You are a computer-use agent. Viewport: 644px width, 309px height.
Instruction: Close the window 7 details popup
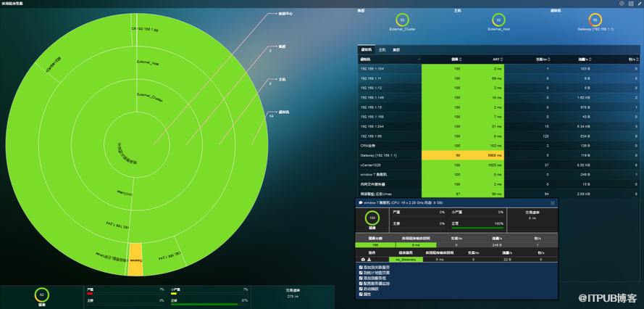pos(552,202)
